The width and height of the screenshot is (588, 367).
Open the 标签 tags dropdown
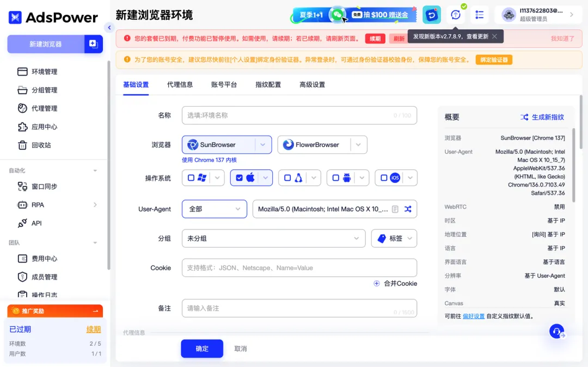point(394,238)
